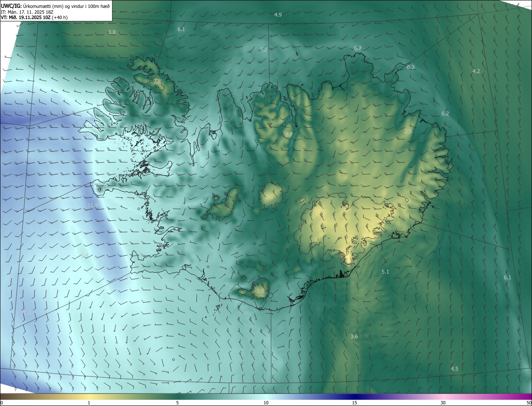Click the 5 label on the colorbar
The height and width of the screenshot is (406, 532).
coord(177,403)
